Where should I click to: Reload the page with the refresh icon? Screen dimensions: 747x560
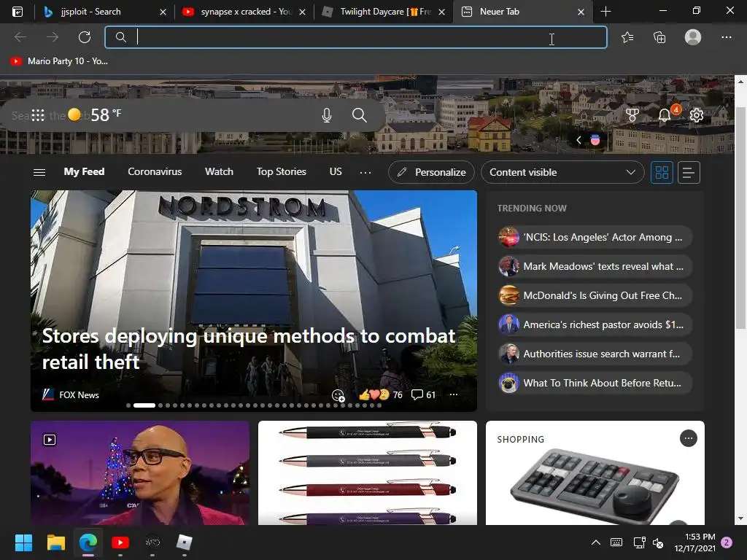point(85,37)
